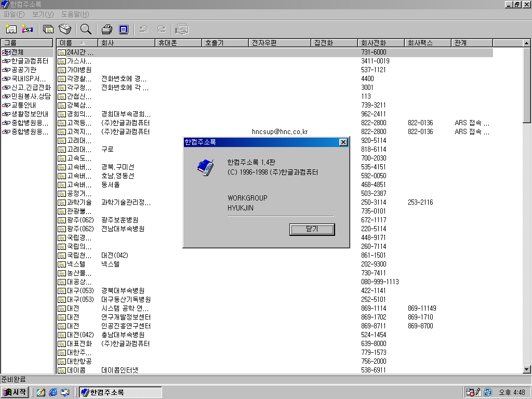Sort by the 전자우편 column header
The height and width of the screenshot is (399, 532).
[280, 43]
